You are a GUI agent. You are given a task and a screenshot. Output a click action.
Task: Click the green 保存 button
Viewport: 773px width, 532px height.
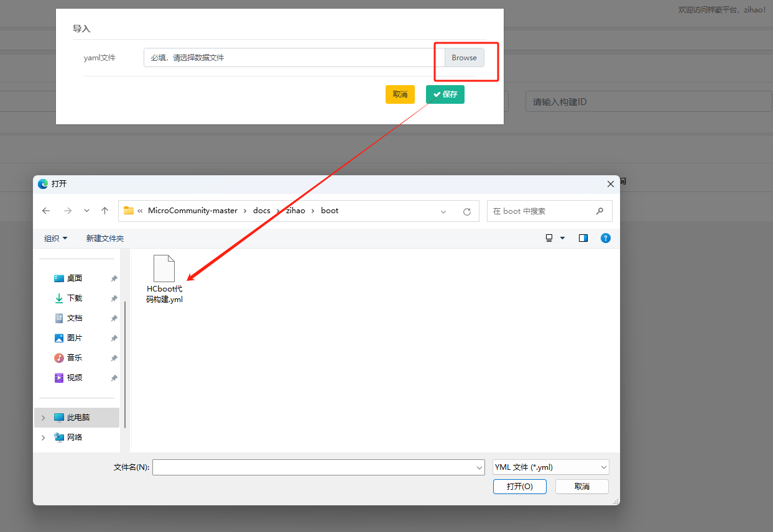pyautogui.click(x=445, y=94)
